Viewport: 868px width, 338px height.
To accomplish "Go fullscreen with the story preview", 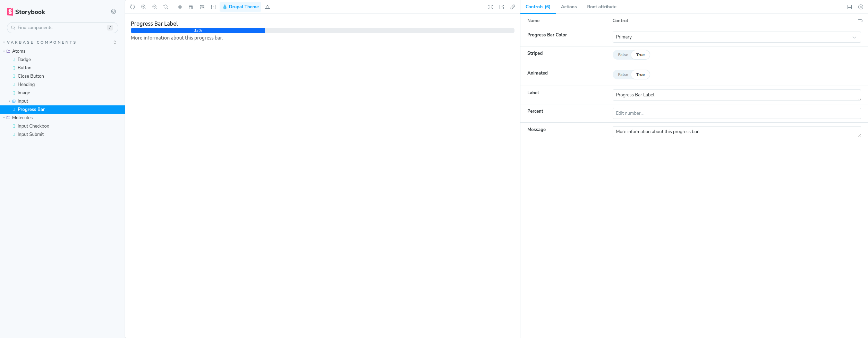I will pyautogui.click(x=490, y=7).
